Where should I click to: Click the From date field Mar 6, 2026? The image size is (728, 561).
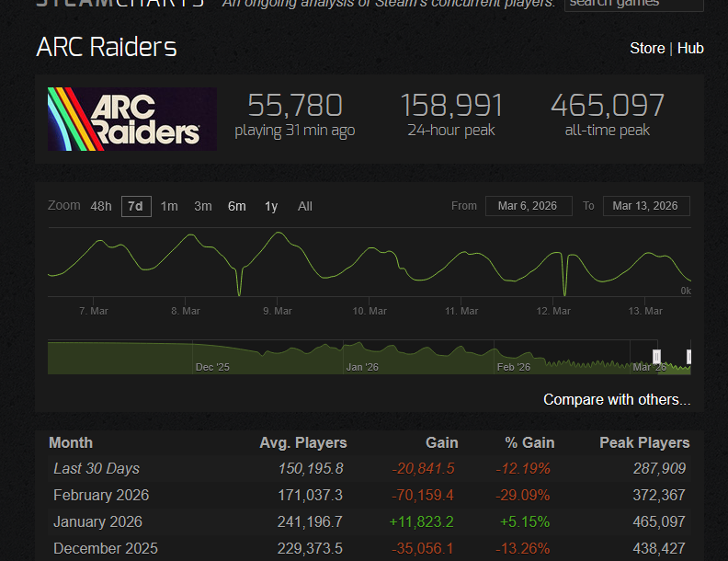[x=529, y=206]
